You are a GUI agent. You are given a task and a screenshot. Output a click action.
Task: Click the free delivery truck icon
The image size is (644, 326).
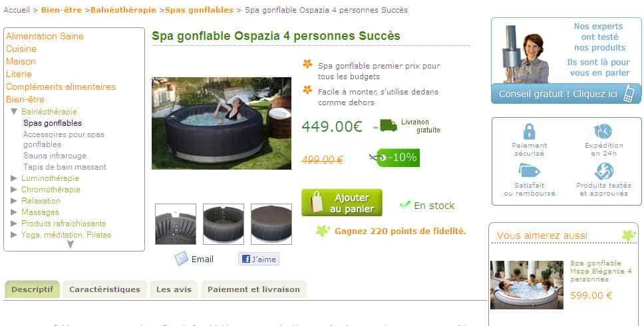click(388, 126)
